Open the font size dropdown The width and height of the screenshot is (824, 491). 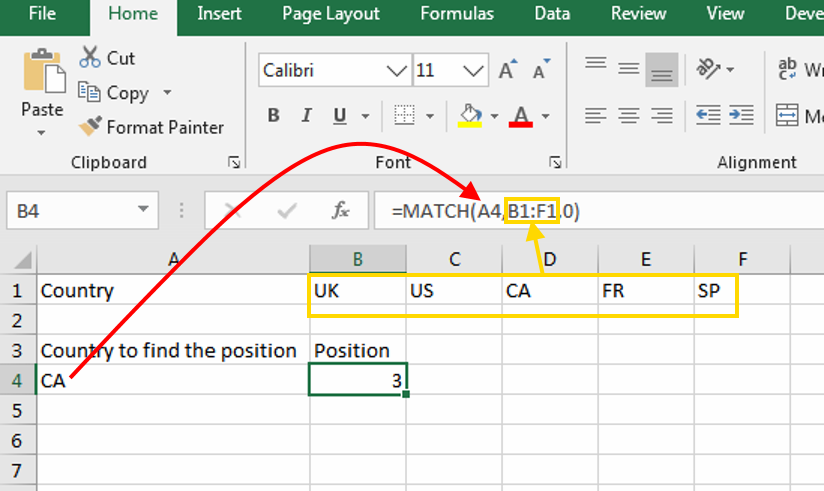tap(473, 71)
